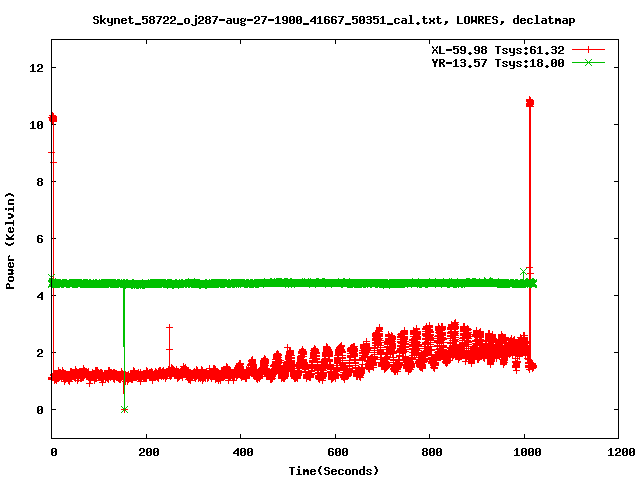
Task: Click x-axis tick label 600
Action: click(x=338, y=452)
